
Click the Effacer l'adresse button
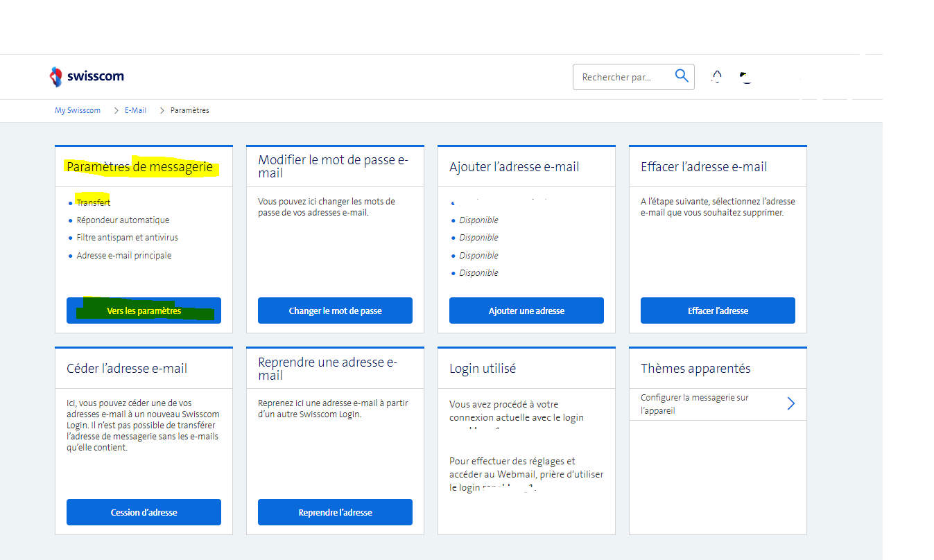click(718, 310)
